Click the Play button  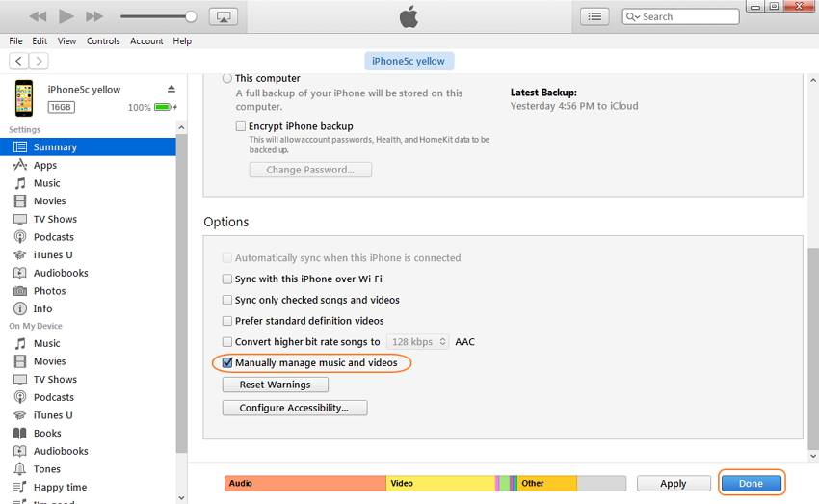tap(66, 16)
